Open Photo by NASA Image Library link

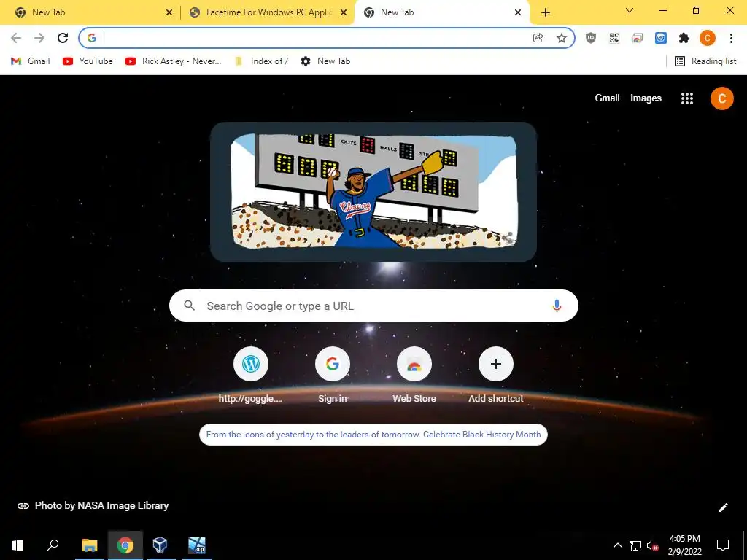pos(101,506)
